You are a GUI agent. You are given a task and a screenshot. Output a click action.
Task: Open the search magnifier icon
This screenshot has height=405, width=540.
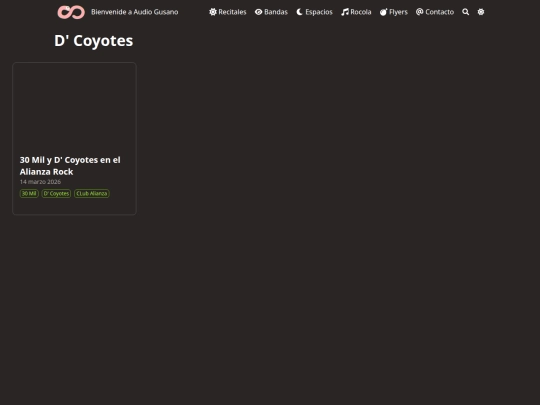coord(466,12)
